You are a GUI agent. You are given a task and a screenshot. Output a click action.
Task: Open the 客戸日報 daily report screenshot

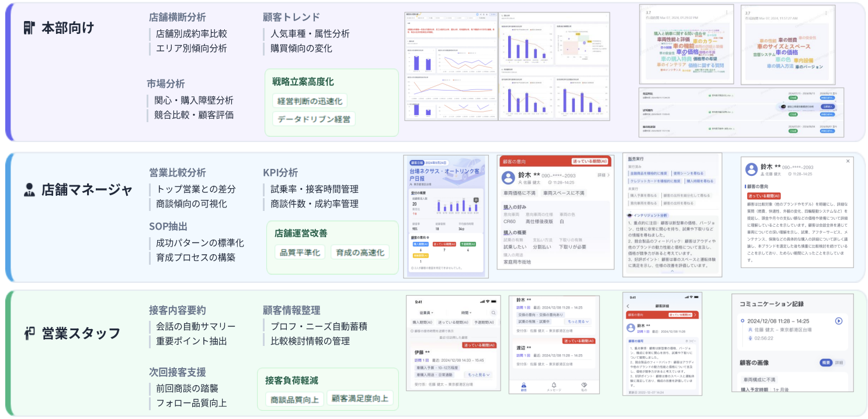446,216
